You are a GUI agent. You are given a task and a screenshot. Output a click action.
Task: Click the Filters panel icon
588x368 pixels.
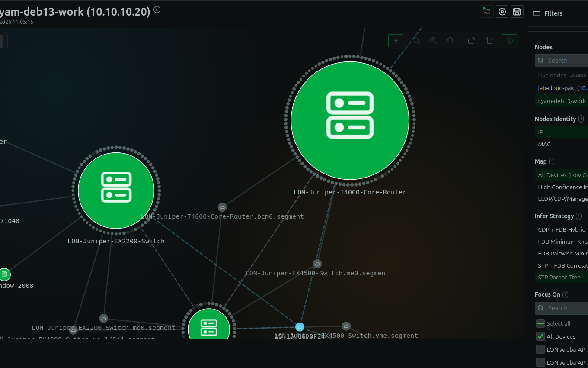[537, 13]
